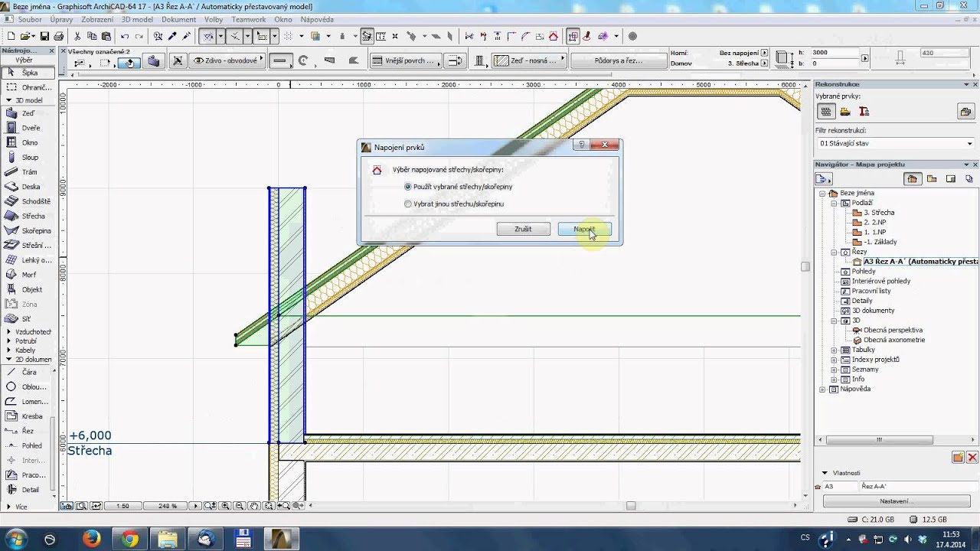Open Firefox from the taskbar
This screenshot has width=980, height=551.
(91, 539)
